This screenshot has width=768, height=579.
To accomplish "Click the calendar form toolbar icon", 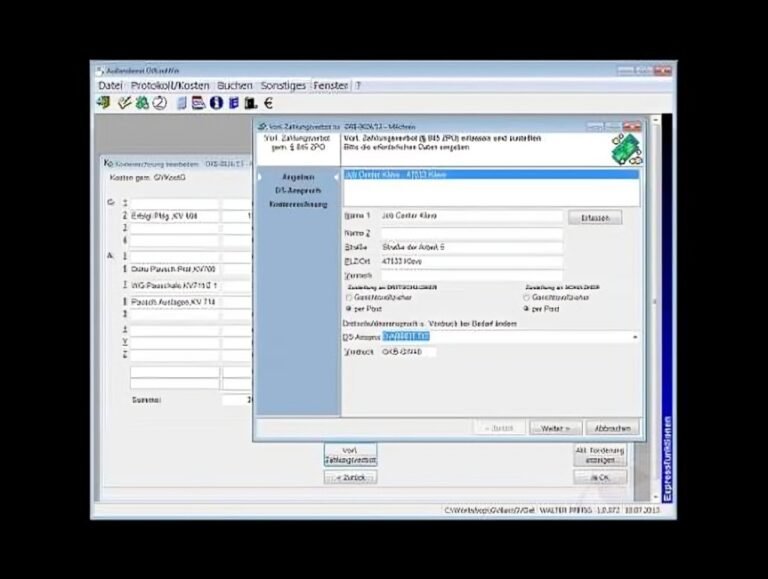I will (198, 103).
